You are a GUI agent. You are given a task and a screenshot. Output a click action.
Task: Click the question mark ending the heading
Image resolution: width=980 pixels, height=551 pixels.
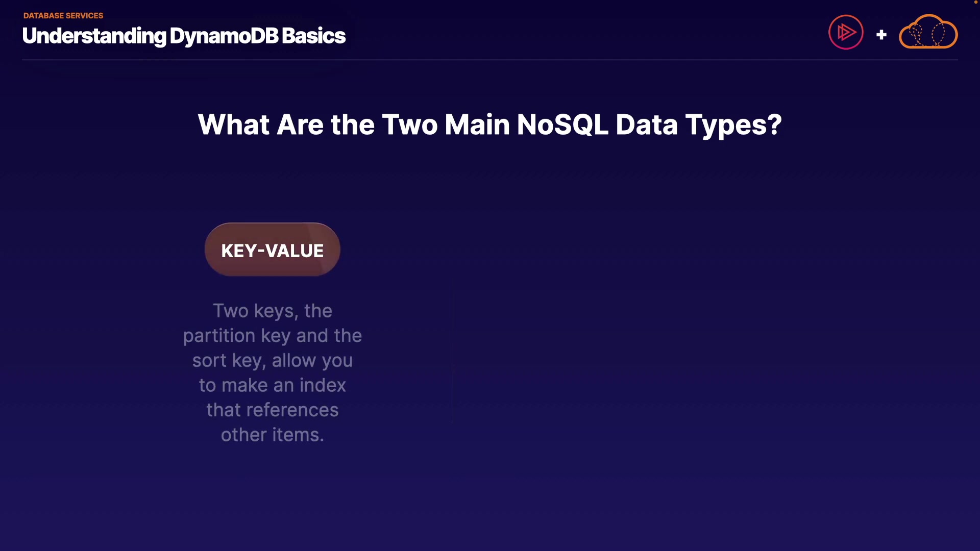click(x=774, y=124)
